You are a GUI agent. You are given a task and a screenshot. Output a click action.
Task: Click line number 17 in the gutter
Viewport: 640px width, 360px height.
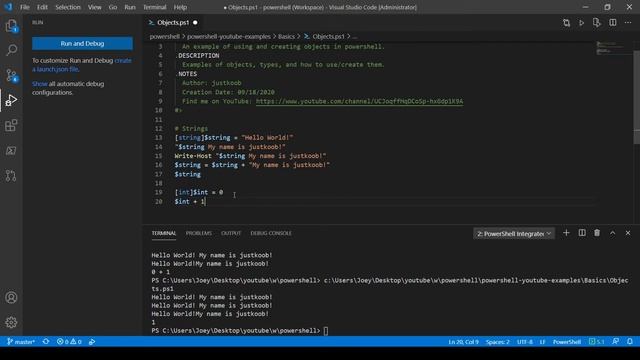pos(158,174)
